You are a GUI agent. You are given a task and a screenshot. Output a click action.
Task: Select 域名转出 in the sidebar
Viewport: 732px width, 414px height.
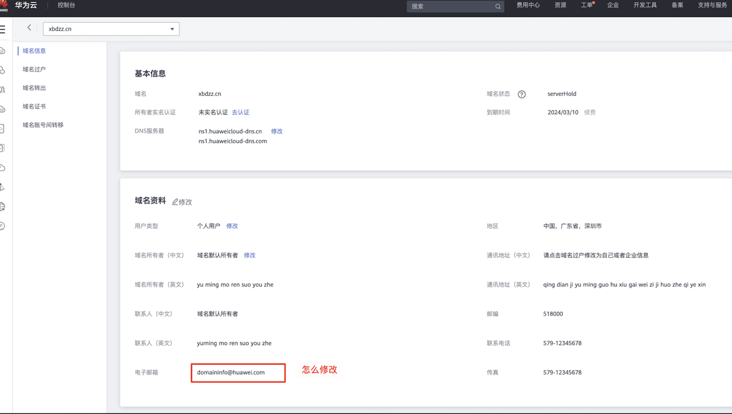[x=34, y=88]
